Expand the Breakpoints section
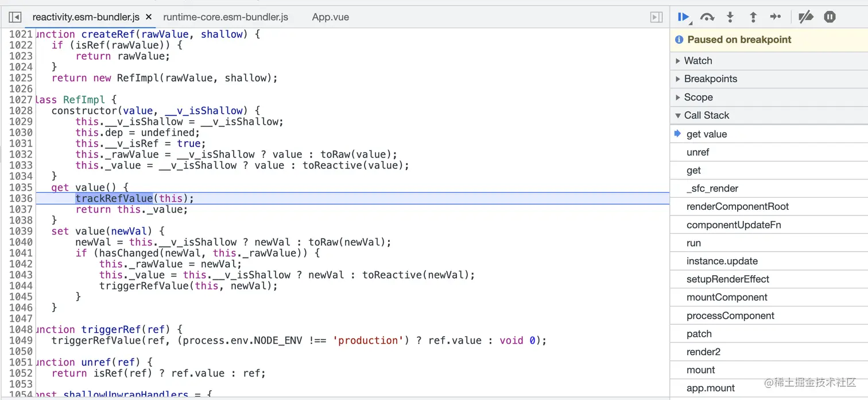 tap(710, 79)
